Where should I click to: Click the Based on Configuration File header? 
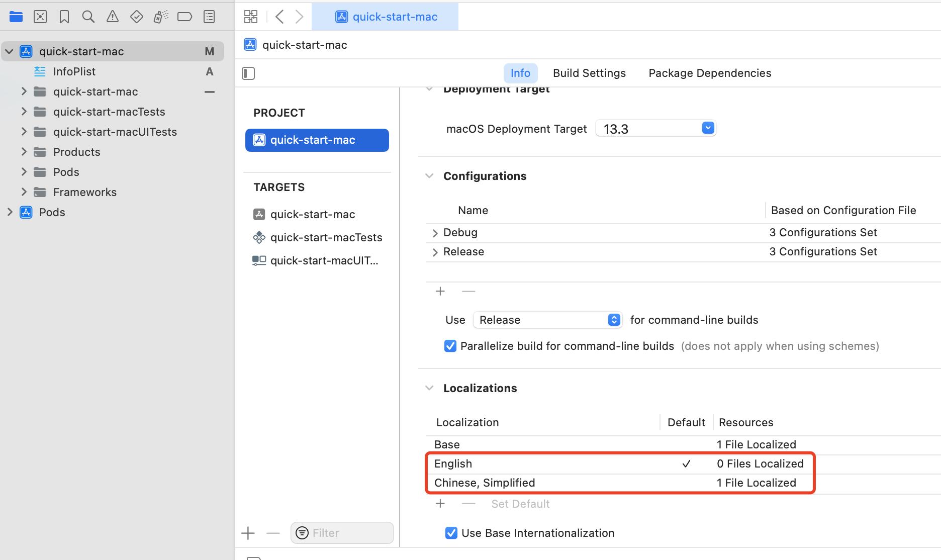pyautogui.click(x=843, y=210)
